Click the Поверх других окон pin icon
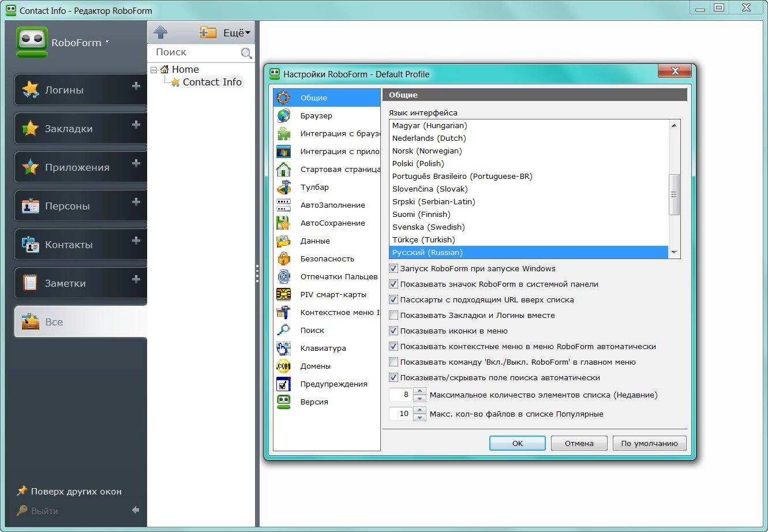 point(22,491)
